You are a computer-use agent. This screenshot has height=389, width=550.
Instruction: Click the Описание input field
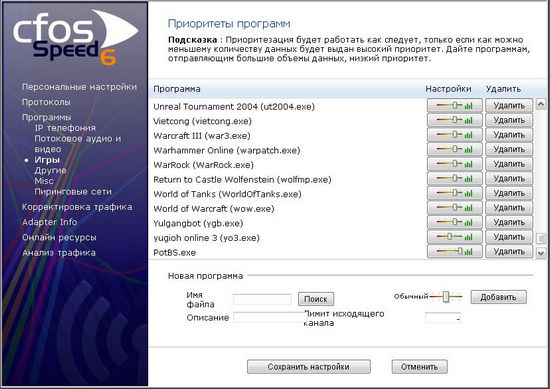(269, 317)
